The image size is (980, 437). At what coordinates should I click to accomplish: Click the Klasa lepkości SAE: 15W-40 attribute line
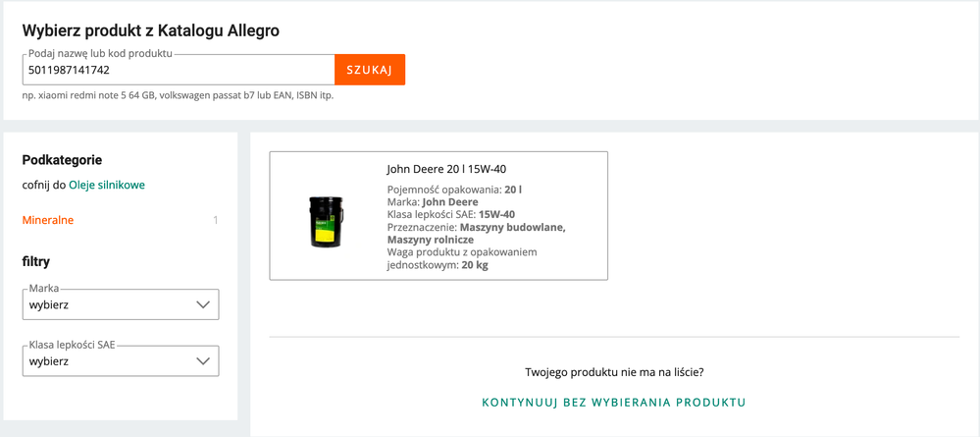point(450,214)
